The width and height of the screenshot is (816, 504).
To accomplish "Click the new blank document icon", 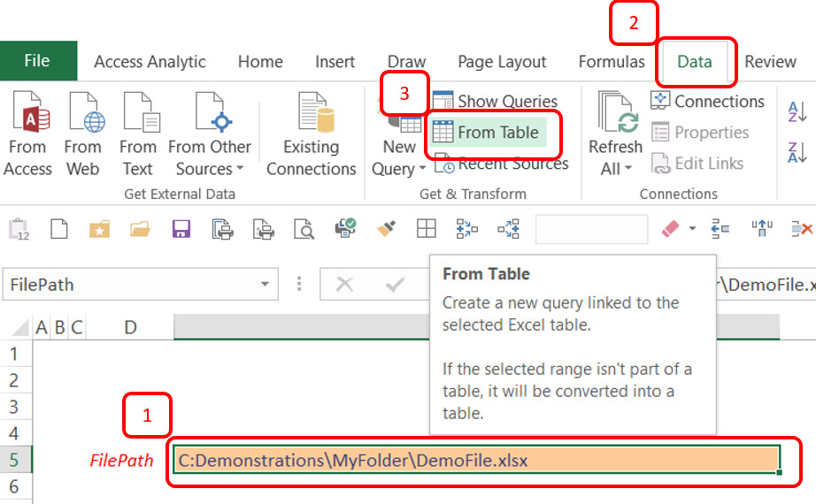I will coord(58,228).
